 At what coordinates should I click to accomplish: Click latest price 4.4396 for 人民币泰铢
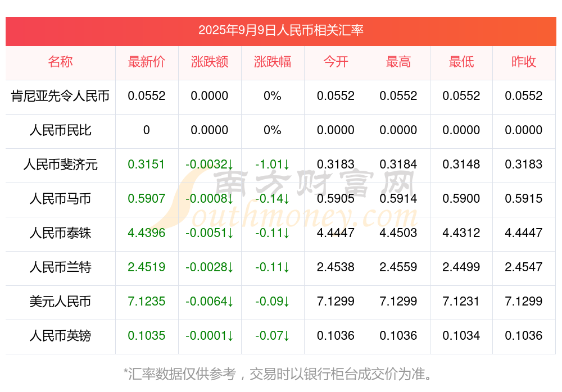pyautogui.click(x=147, y=233)
